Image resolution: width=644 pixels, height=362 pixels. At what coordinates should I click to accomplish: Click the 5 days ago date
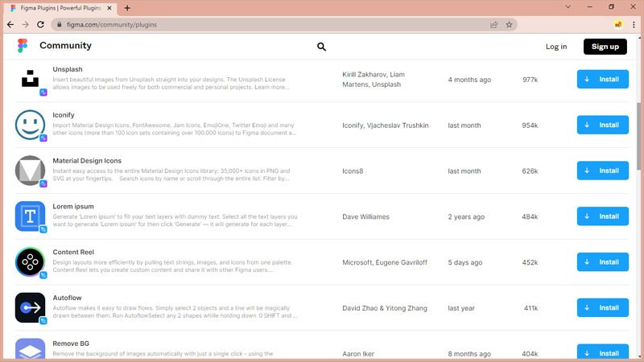[465, 262]
